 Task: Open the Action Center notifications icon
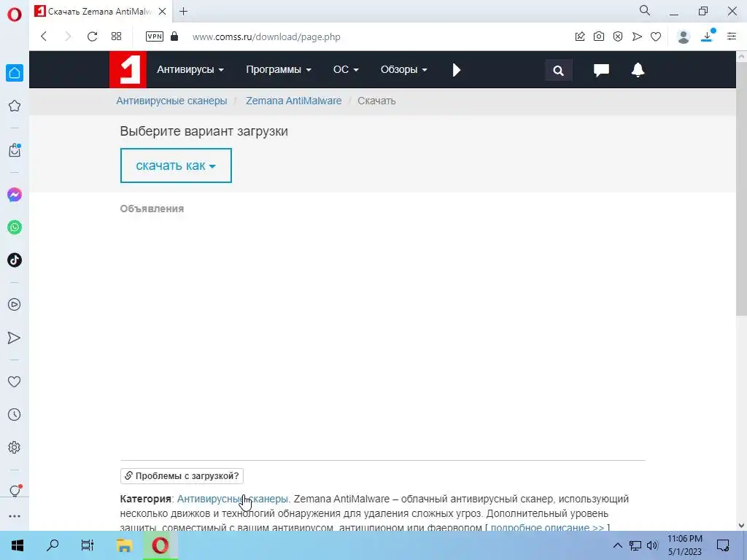click(x=723, y=545)
